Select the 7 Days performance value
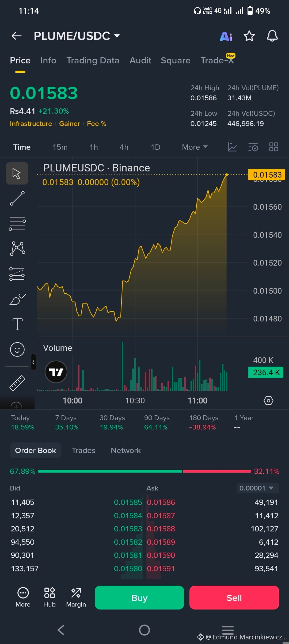Viewport: 289px width, 644px height. pyautogui.click(x=67, y=427)
